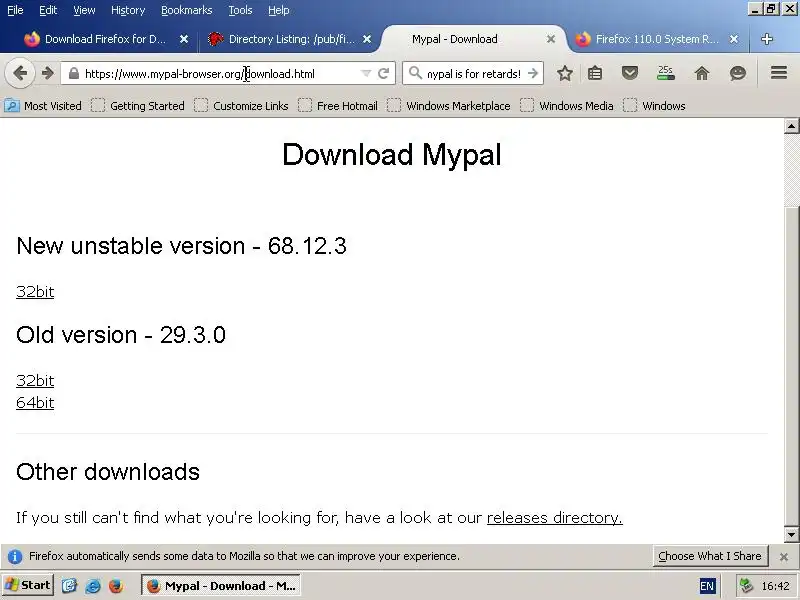800x600 pixels.
Task: Go forward with the forward arrow button
Action: [47, 73]
